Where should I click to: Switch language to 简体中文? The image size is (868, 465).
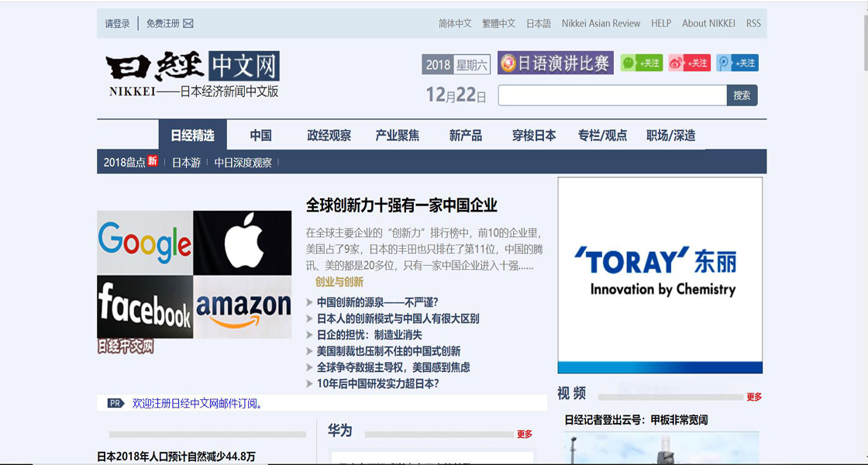(x=455, y=23)
